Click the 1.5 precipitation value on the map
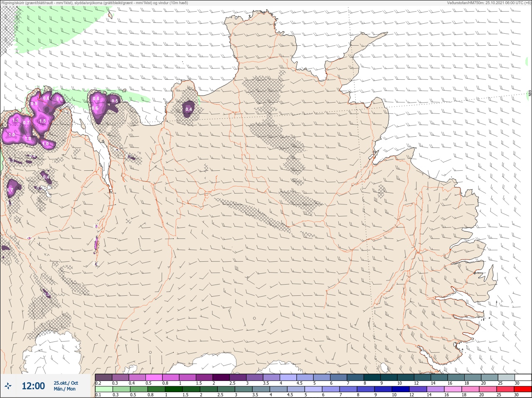This screenshot has width=532, height=398. pos(42,121)
